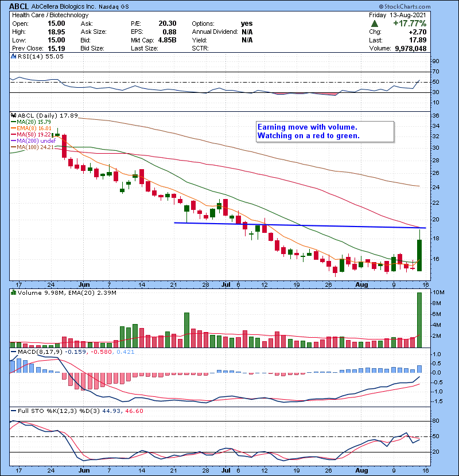The width and height of the screenshot is (459, 476).
Task: Click the MA(200) undef legend entry
Action: coord(33,141)
